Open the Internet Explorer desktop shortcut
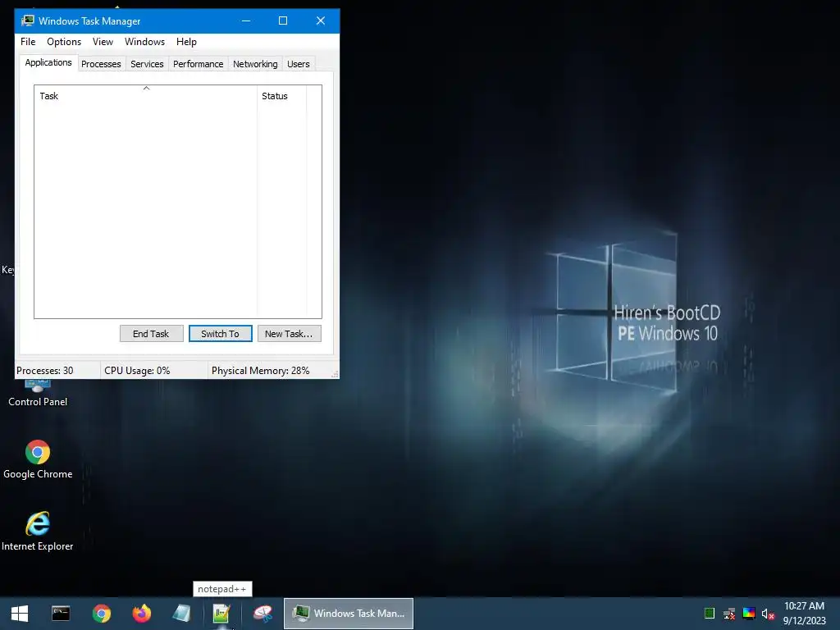Viewport: 840px width, 630px height. 38,532
